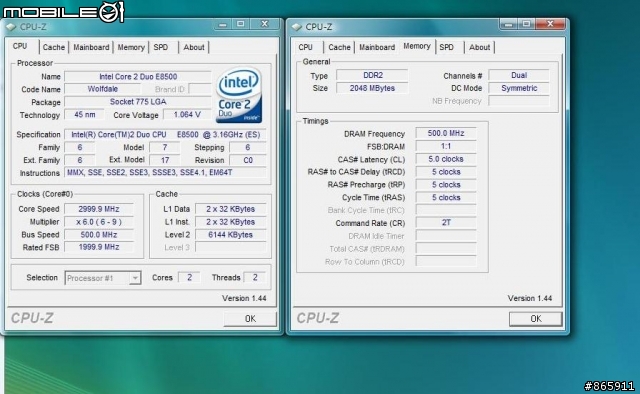Screen dimensions: 640x394
Task: Close the left CPU-Z window
Action: [x=264, y=24]
